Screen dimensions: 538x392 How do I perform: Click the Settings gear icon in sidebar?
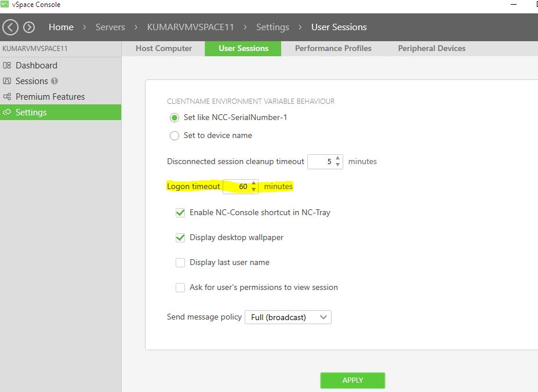point(7,112)
